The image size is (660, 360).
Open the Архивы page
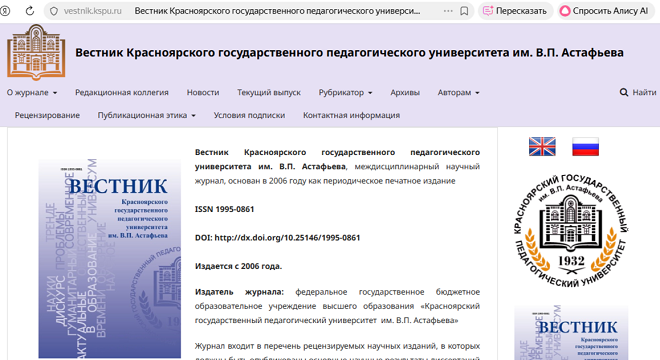pos(405,93)
